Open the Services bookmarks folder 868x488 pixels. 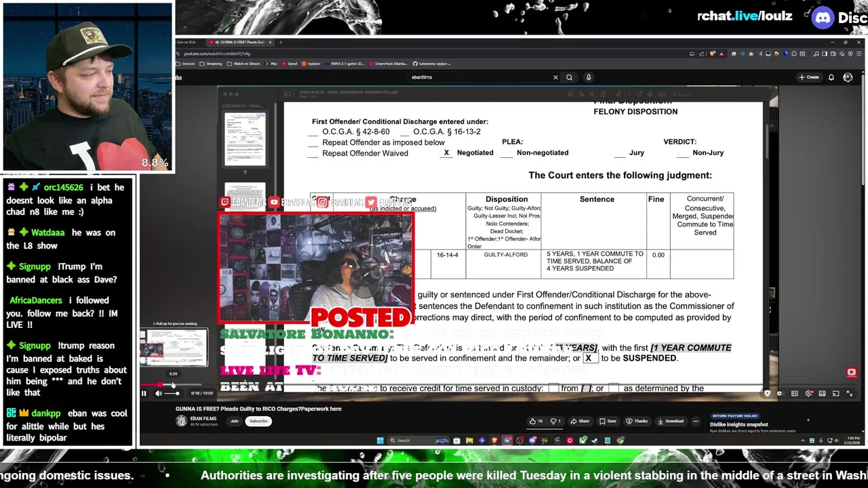pyautogui.click(x=185, y=64)
